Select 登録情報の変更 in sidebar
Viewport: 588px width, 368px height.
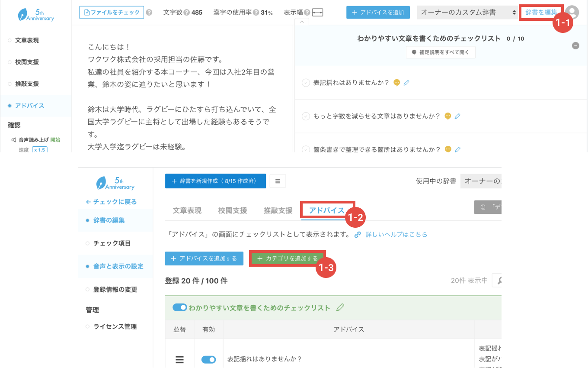pyautogui.click(x=115, y=290)
